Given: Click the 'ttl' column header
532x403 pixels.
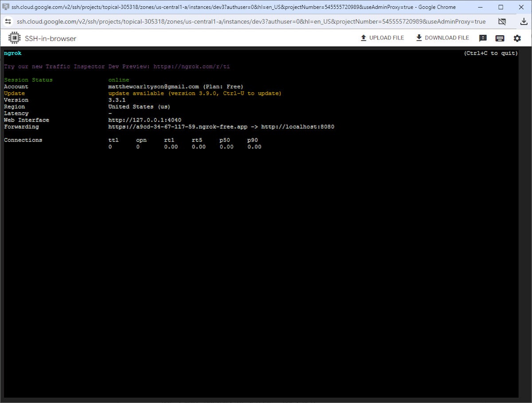Looking at the screenshot, I should click(x=113, y=140).
